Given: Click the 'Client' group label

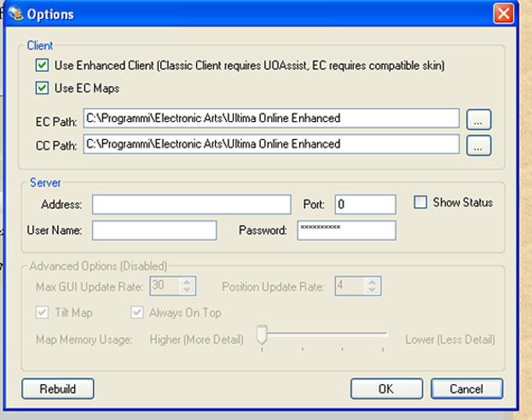Looking at the screenshot, I should click(x=40, y=45).
